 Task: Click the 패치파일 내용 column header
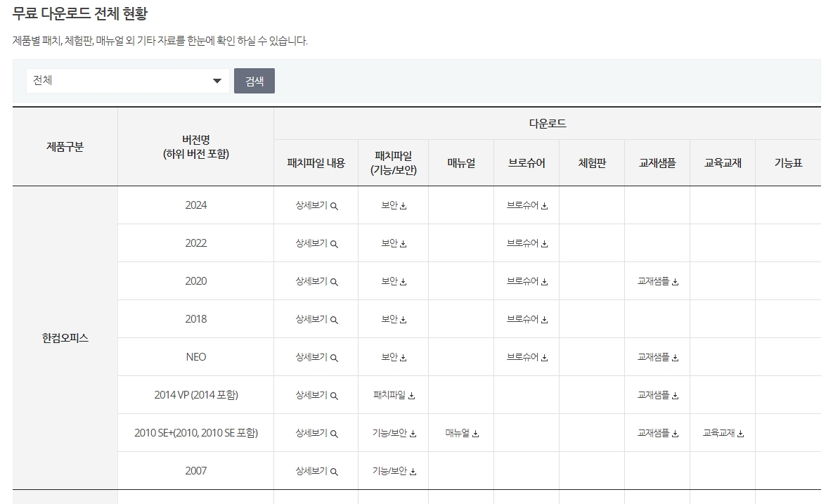coord(316,163)
